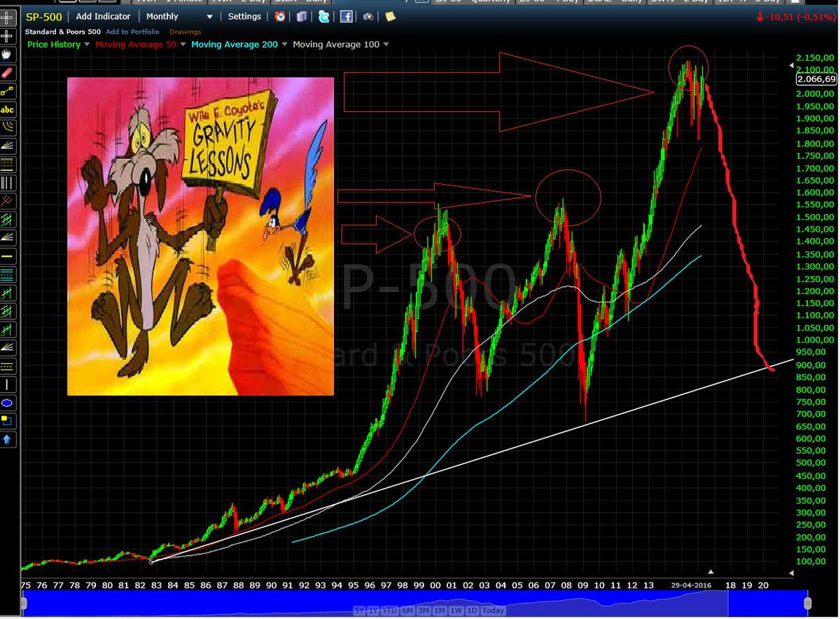The image size is (840, 619).
Task: Select the cyan horizontal lines tool
Action: (x=8, y=274)
